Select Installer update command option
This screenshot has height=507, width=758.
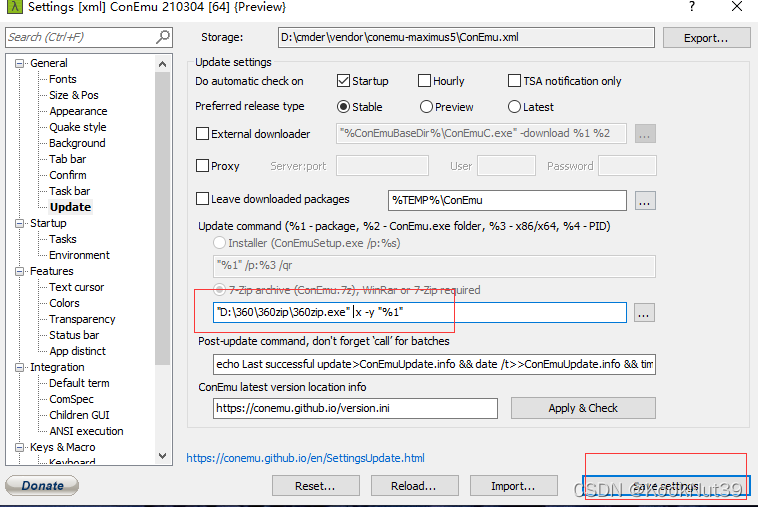219,243
